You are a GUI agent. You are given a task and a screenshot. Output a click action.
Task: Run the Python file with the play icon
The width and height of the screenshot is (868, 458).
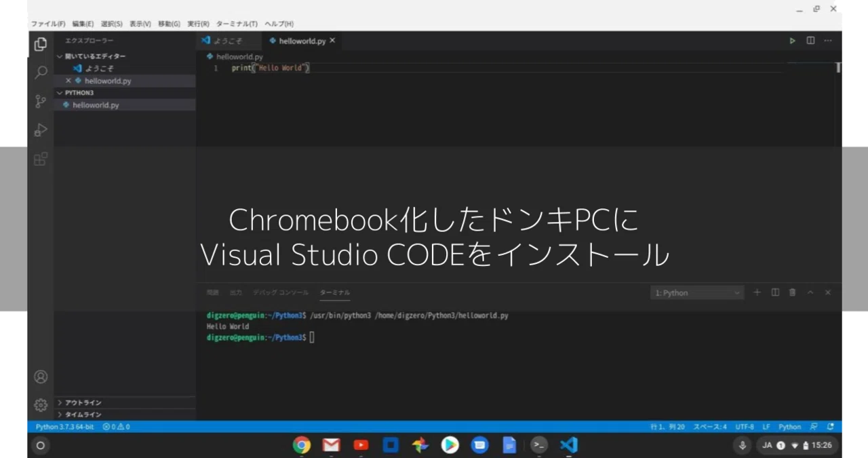[792, 41]
